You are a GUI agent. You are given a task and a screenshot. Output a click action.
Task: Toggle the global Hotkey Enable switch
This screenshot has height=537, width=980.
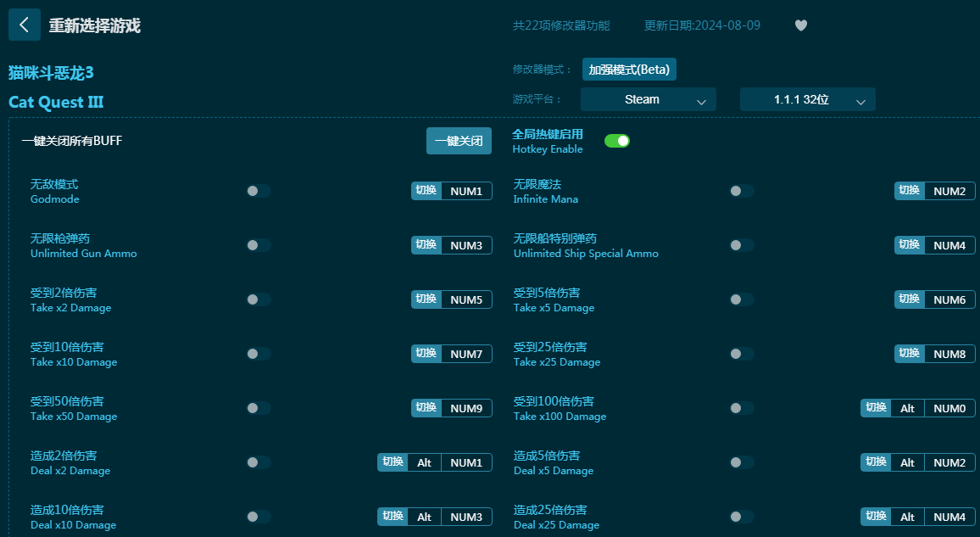pyautogui.click(x=616, y=141)
